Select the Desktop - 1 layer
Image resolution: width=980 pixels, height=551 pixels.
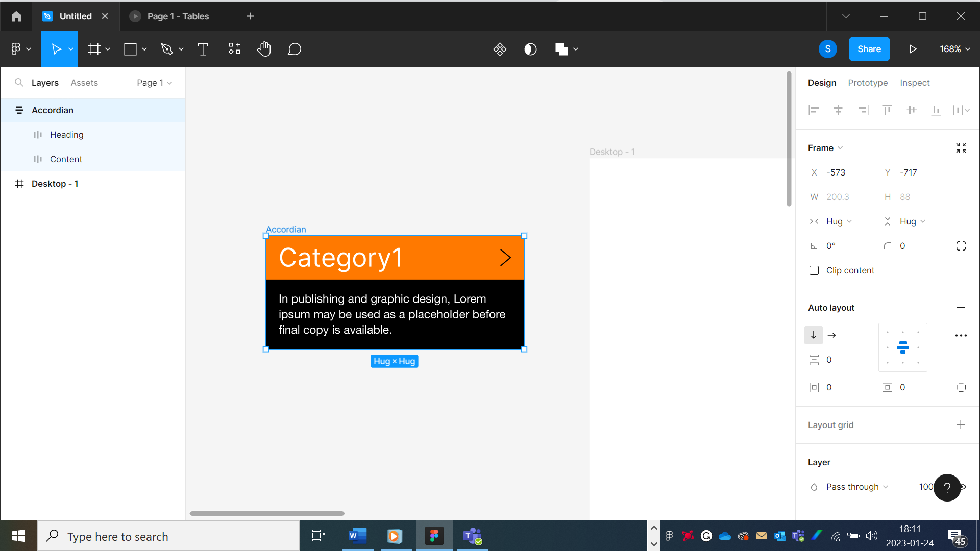(x=93, y=184)
